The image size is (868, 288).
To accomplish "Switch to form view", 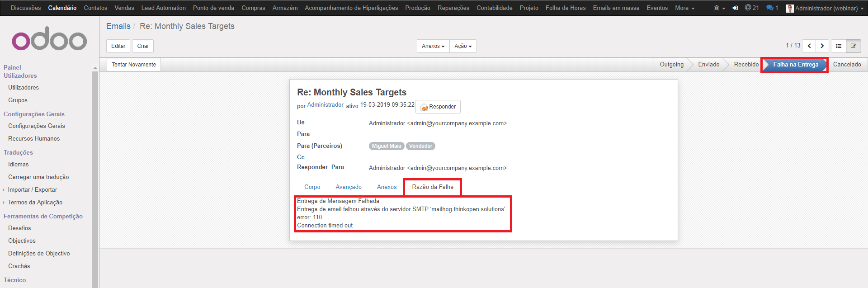I will [x=854, y=46].
